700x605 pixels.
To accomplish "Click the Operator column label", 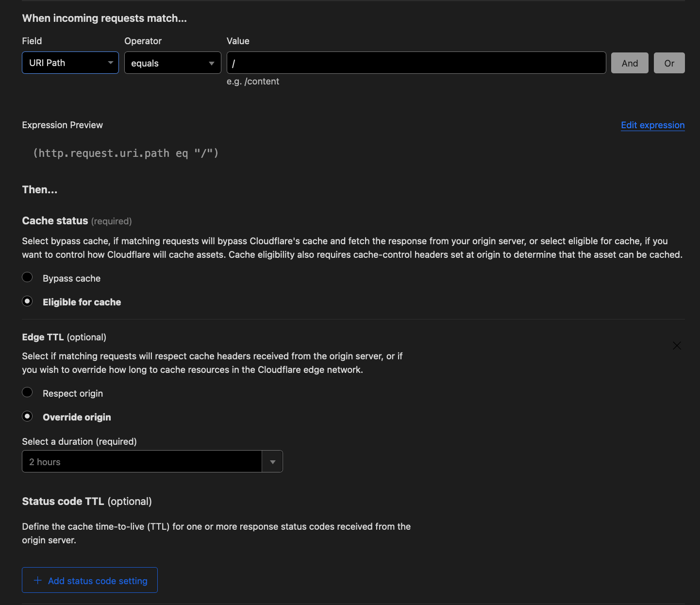I will pos(143,41).
